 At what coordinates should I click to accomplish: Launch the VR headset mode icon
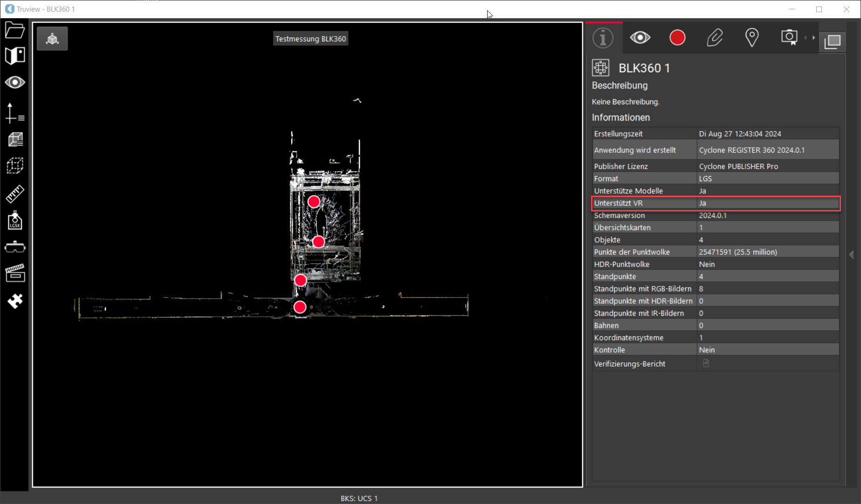click(x=14, y=247)
